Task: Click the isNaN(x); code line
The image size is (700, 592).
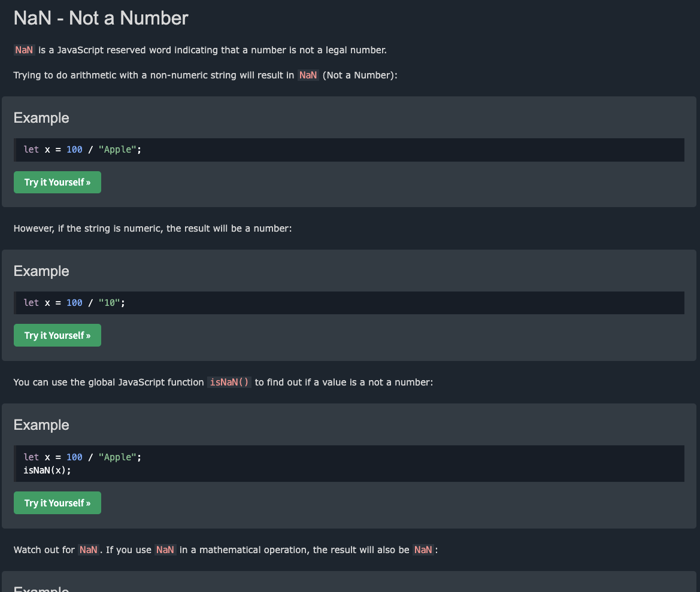Action: tap(47, 470)
